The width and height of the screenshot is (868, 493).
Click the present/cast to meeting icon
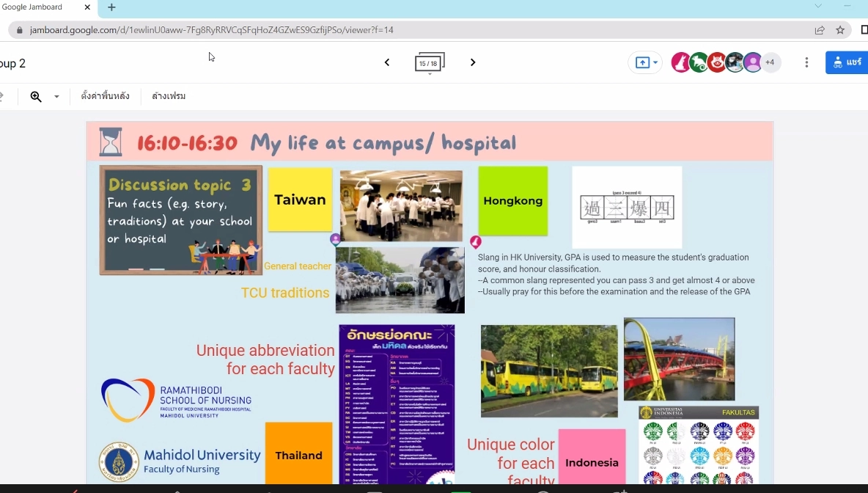click(642, 62)
